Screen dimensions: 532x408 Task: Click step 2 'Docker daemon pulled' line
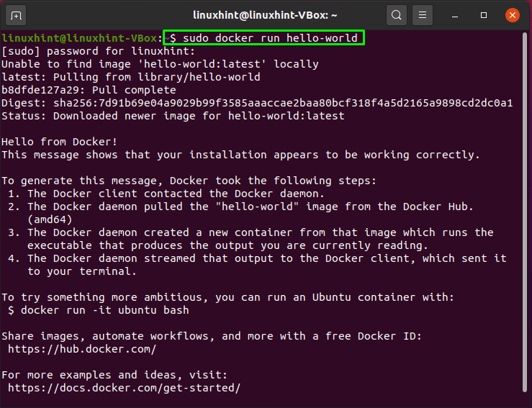240,207
